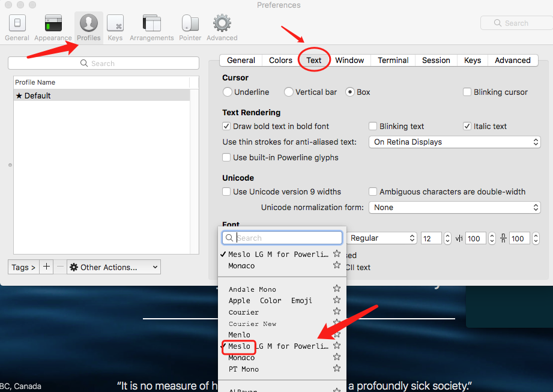
Task: Toggle Italic text checkbox
Action: pos(467,126)
